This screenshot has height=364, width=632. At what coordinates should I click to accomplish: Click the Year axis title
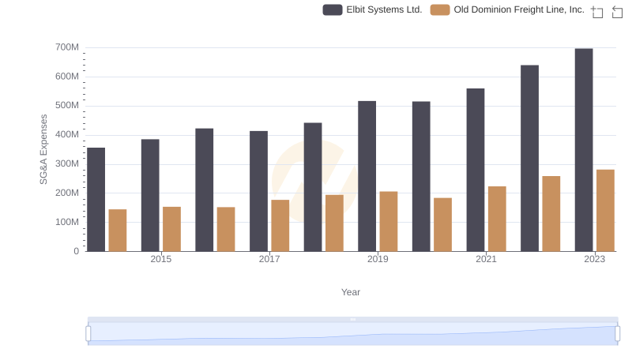tap(351, 292)
